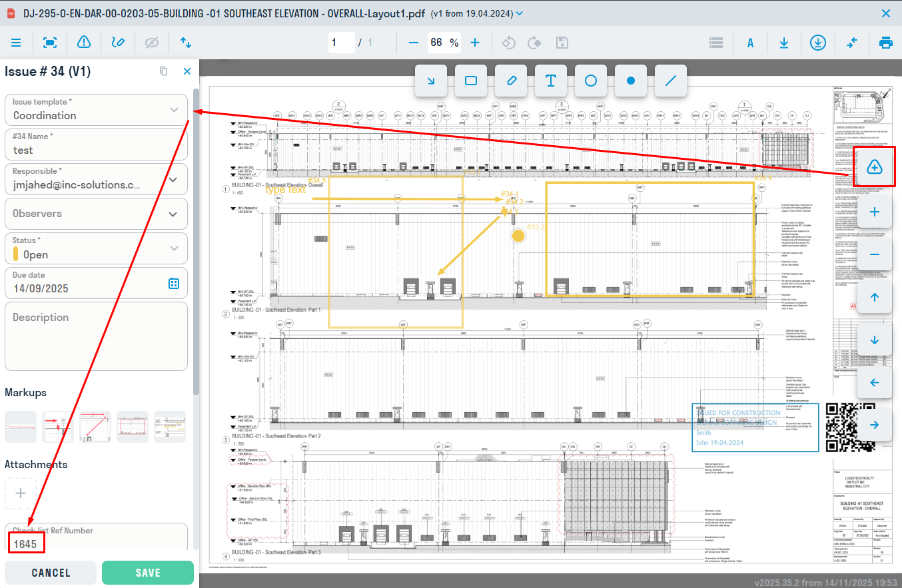Viewport: 902px width, 588px height.
Task: Click the fit-to-screen focus icon
Action: [x=50, y=43]
